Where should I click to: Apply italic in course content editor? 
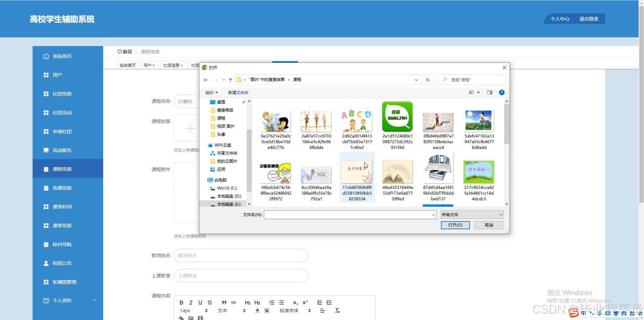[191, 303]
